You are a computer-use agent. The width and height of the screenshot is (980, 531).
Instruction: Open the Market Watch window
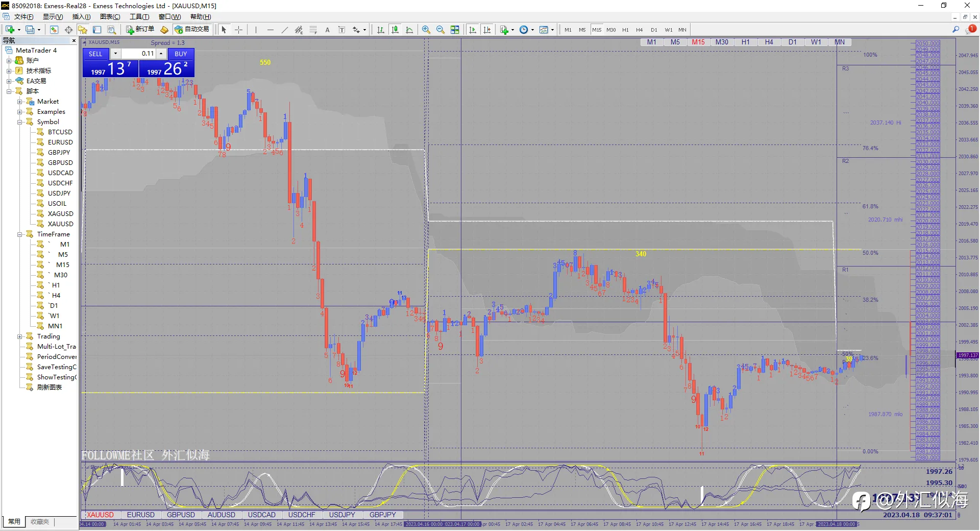point(54,30)
